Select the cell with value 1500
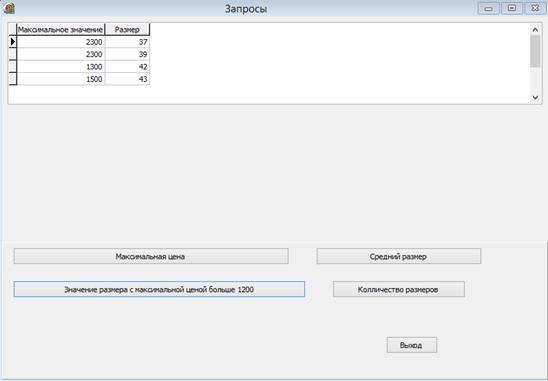This screenshot has height=381, width=548. click(x=60, y=79)
